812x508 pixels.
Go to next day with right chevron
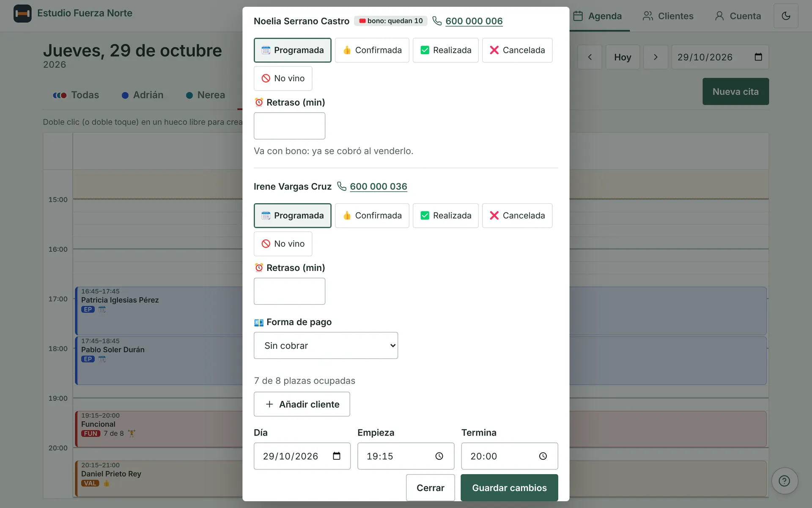click(656, 57)
